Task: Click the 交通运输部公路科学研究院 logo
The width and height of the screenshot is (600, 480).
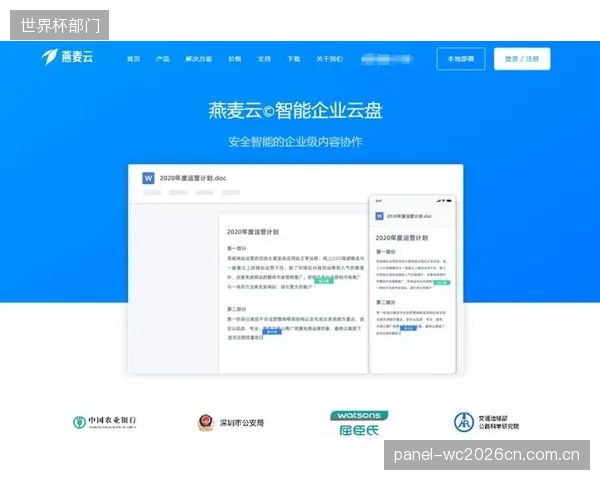Action: (x=486, y=423)
